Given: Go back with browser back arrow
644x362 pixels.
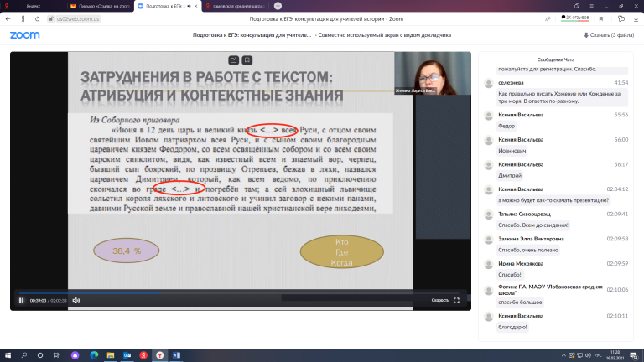Looking at the screenshot, I should click(8, 19).
